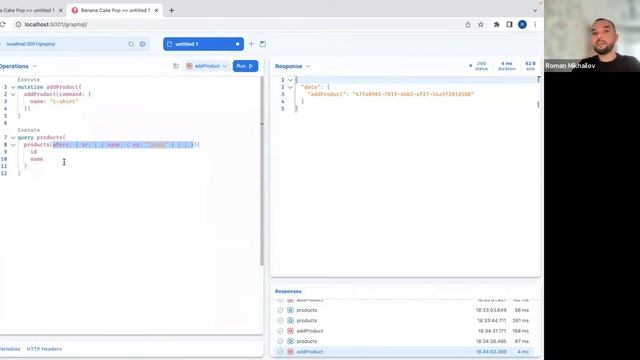Click the browser share icon
640x360 pixels.
(468, 24)
